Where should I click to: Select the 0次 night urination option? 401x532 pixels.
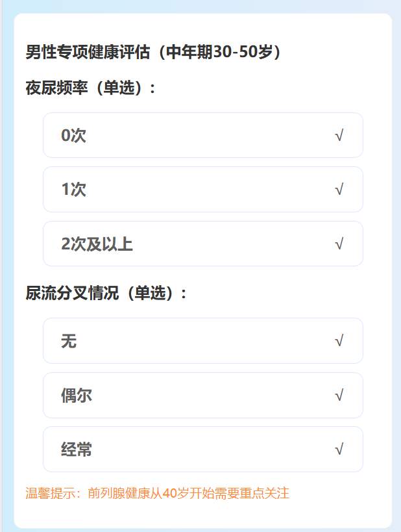point(203,135)
